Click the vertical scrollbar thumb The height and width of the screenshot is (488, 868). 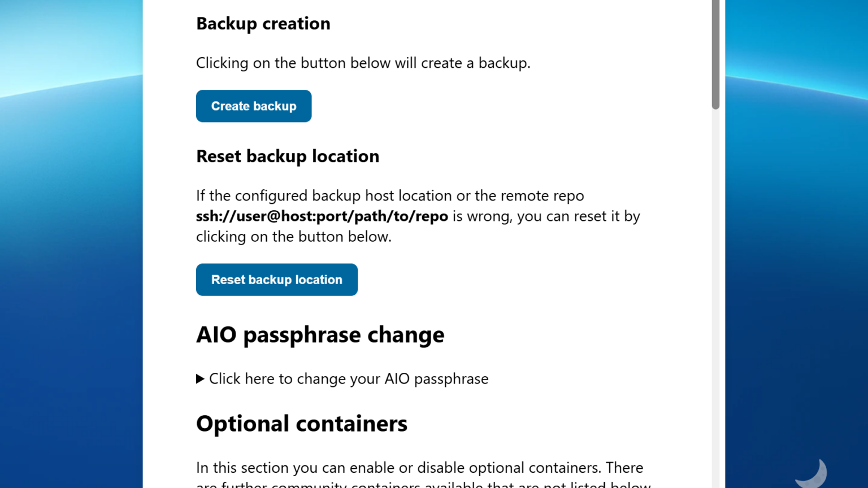pos(715,54)
